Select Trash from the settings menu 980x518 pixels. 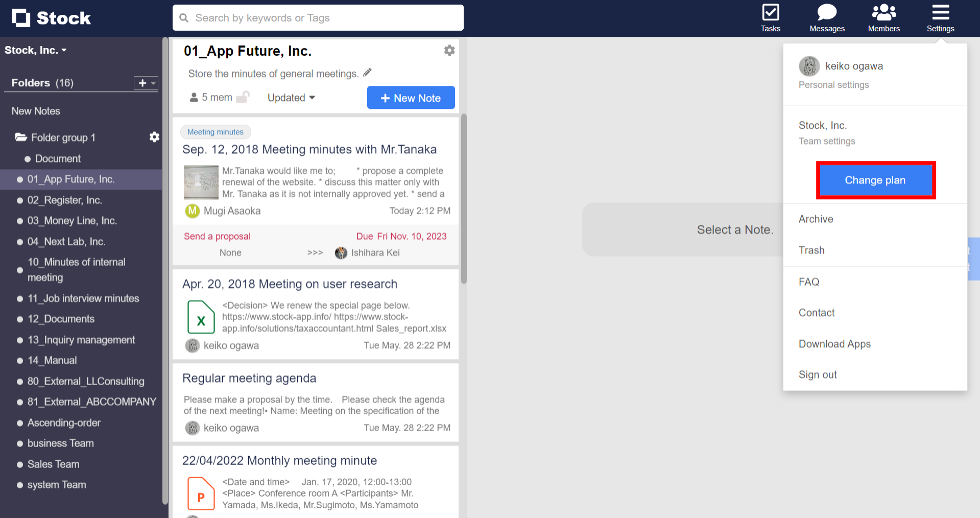pos(811,250)
